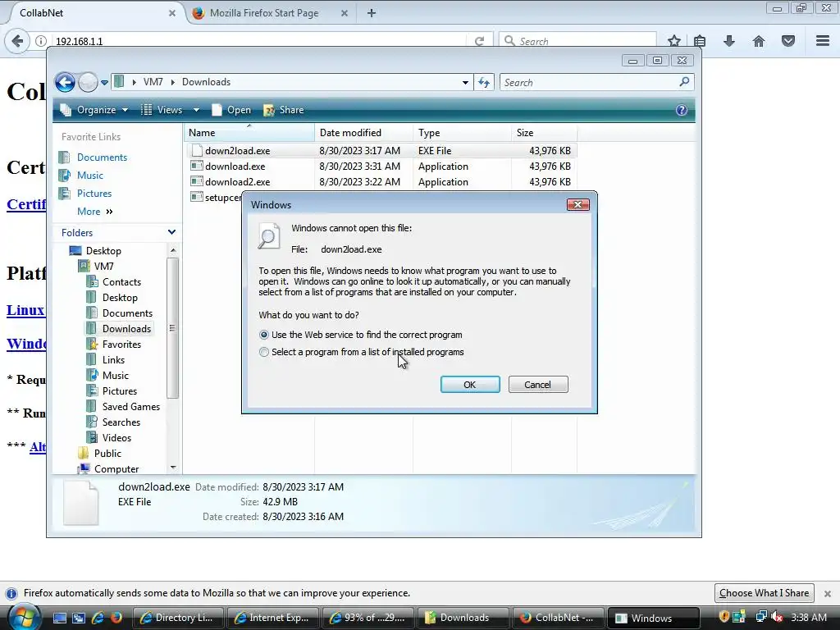The image size is (840, 630).
Task: Open Explorer help question mark icon
Action: click(682, 110)
